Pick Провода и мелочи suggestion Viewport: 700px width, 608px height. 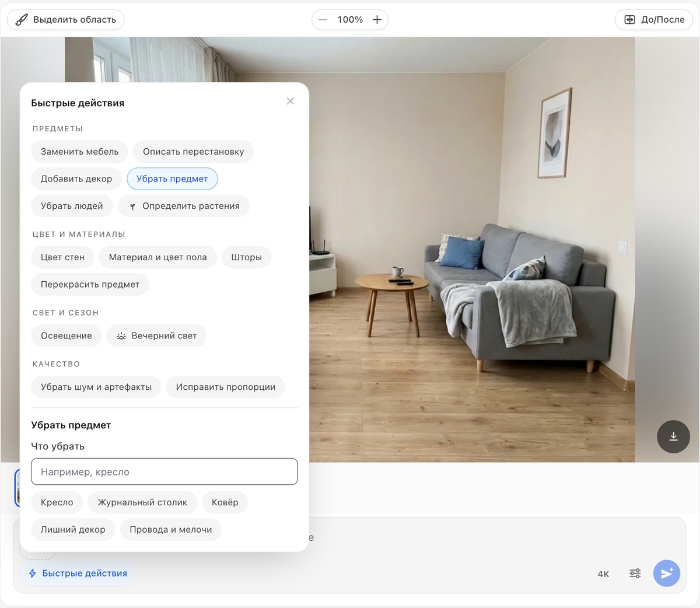[171, 530]
